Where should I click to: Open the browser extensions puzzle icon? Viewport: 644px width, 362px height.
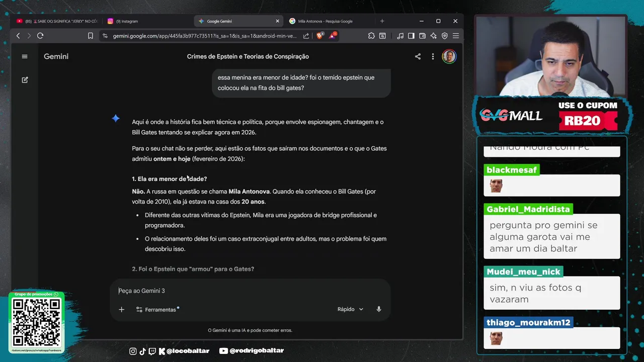click(x=371, y=36)
